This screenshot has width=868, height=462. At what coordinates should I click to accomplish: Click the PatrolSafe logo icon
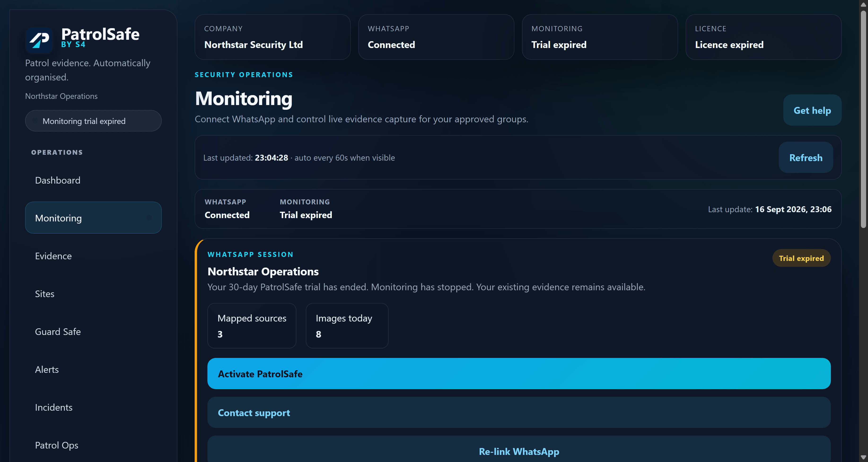pyautogui.click(x=39, y=40)
